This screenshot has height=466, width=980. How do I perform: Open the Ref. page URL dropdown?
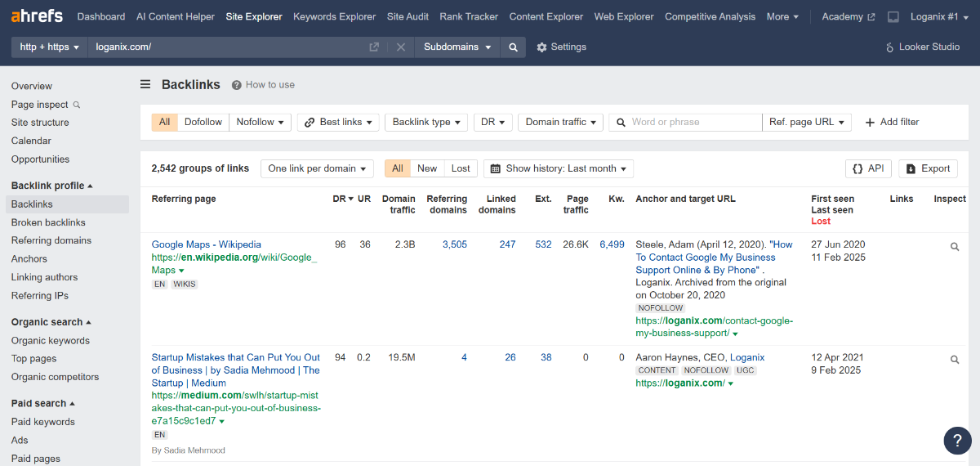pos(807,122)
